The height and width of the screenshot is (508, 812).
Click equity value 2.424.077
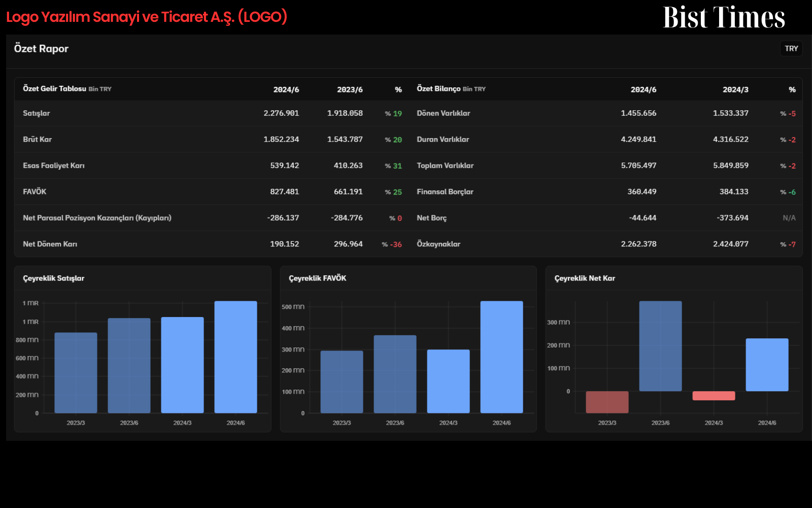731,244
